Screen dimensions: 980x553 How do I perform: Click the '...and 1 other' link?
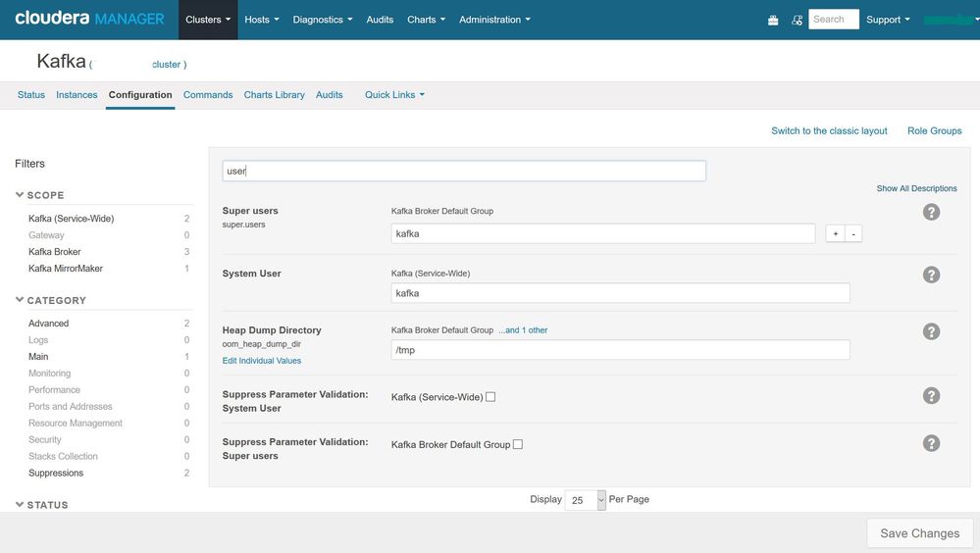pyautogui.click(x=523, y=329)
